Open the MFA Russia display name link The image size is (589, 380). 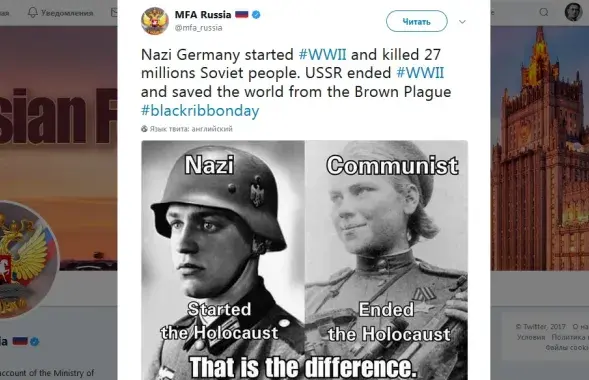203,15
